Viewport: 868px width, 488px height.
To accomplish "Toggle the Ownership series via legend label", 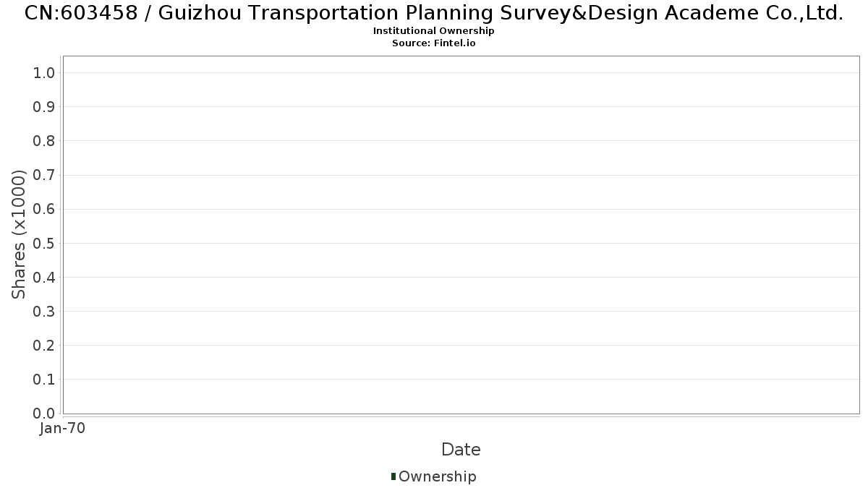I will coord(437,476).
